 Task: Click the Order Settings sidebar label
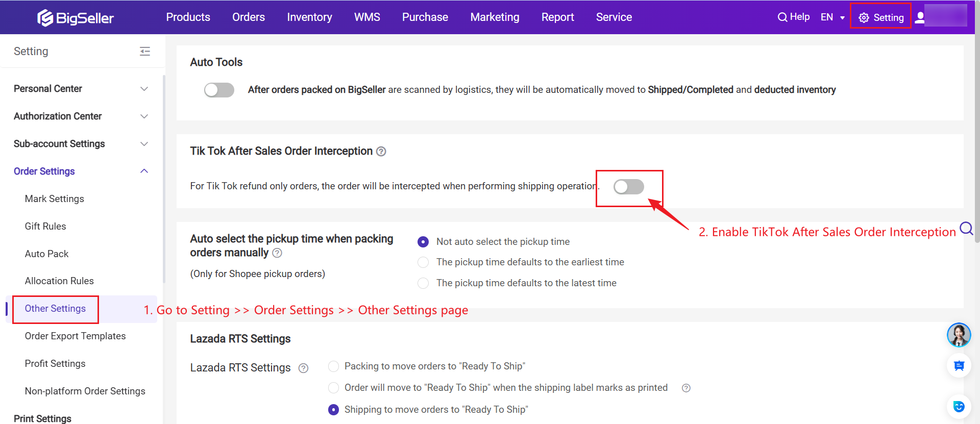(44, 171)
